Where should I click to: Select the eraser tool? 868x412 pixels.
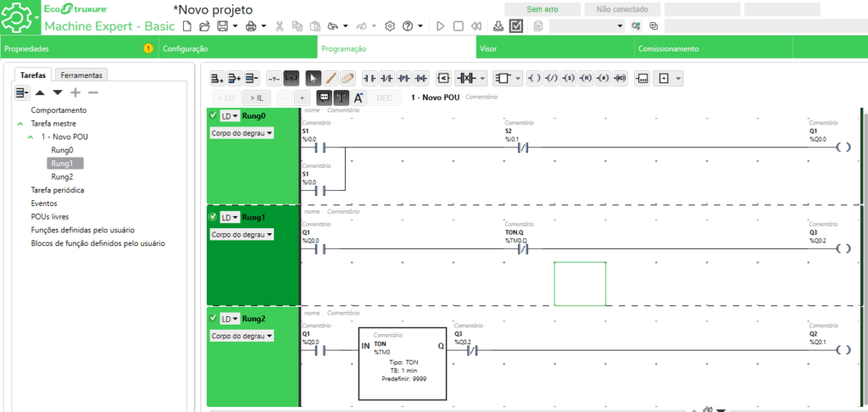pos(348,79)
